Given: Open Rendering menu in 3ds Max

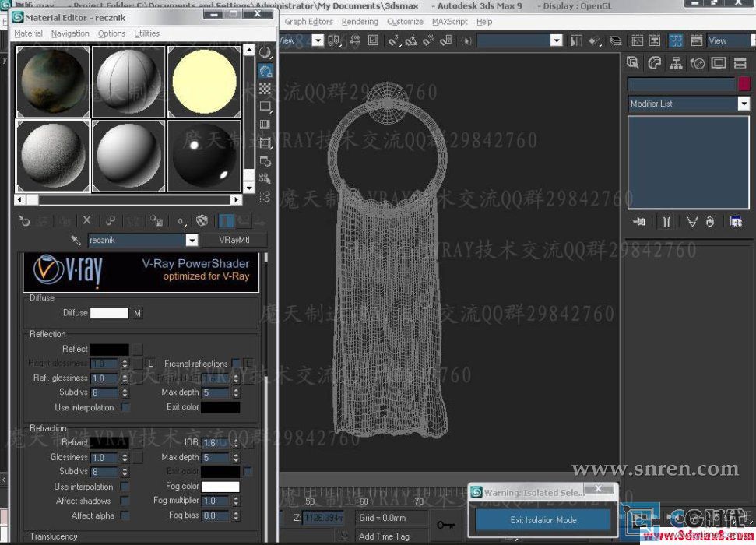Looking at the screenshot, I should pos(360,22).
